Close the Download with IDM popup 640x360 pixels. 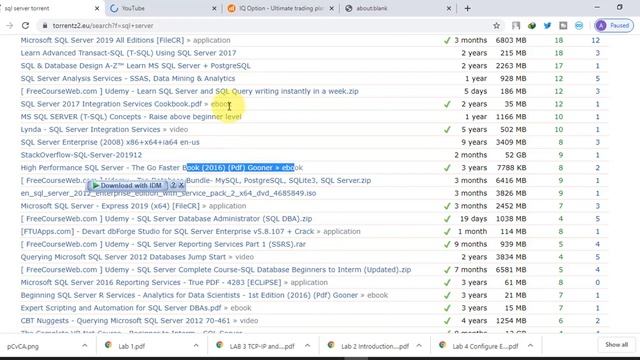tap(181, 185)
